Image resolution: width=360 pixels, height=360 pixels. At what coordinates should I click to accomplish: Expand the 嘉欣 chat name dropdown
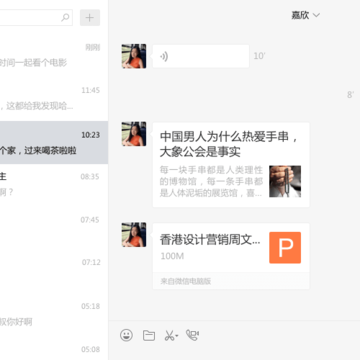pyautogui.click(x=305, y=15)
